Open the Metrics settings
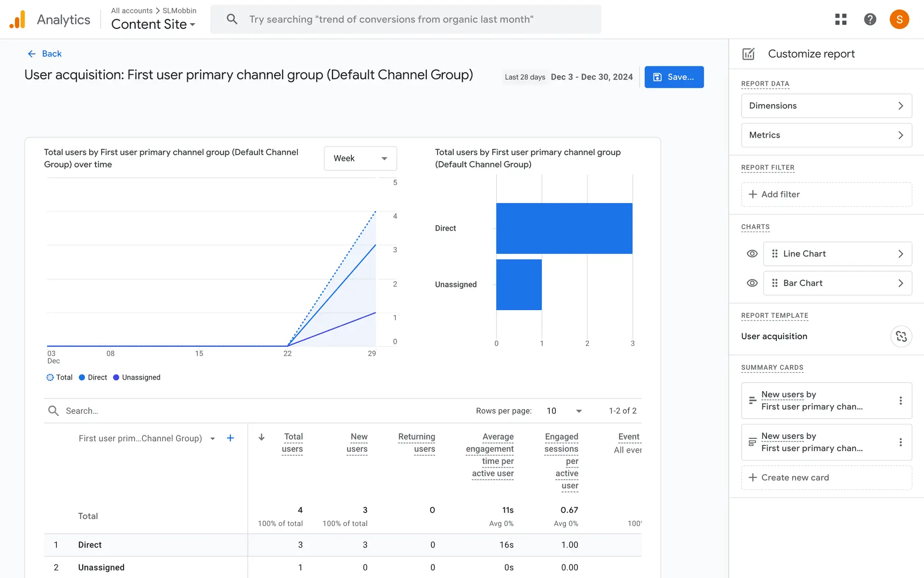This screenshot has height=578, width=924. click(x=826, y=135)
